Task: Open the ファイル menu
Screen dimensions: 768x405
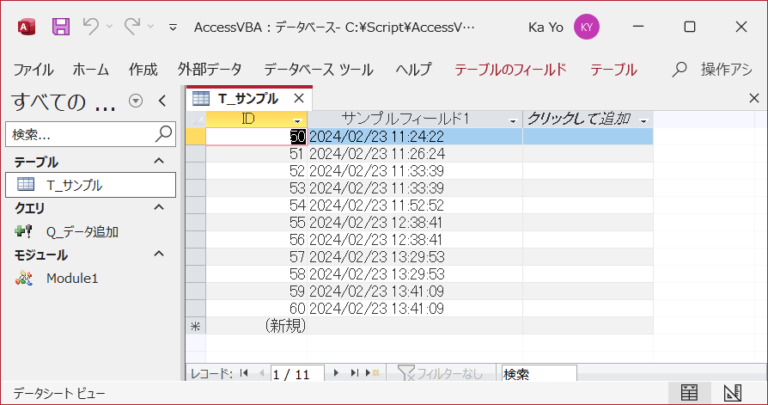Action: pyautogui.click(x=33, y=70)
